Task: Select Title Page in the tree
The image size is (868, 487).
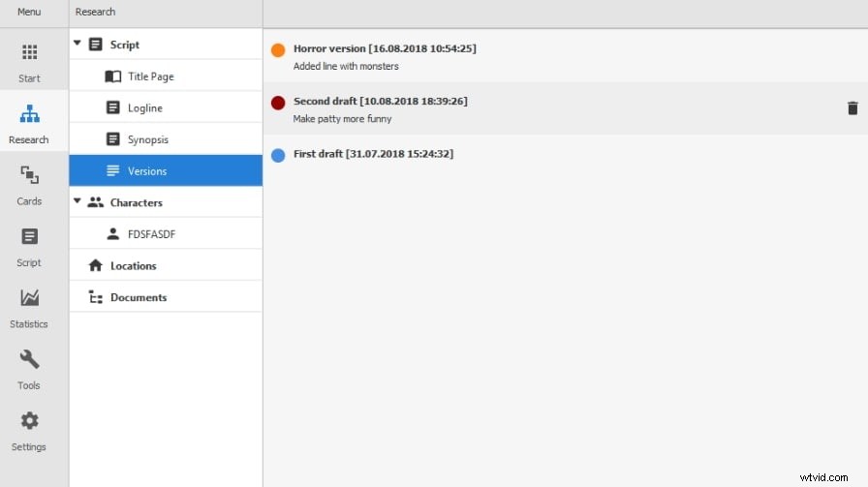Action: click(166, 76)
